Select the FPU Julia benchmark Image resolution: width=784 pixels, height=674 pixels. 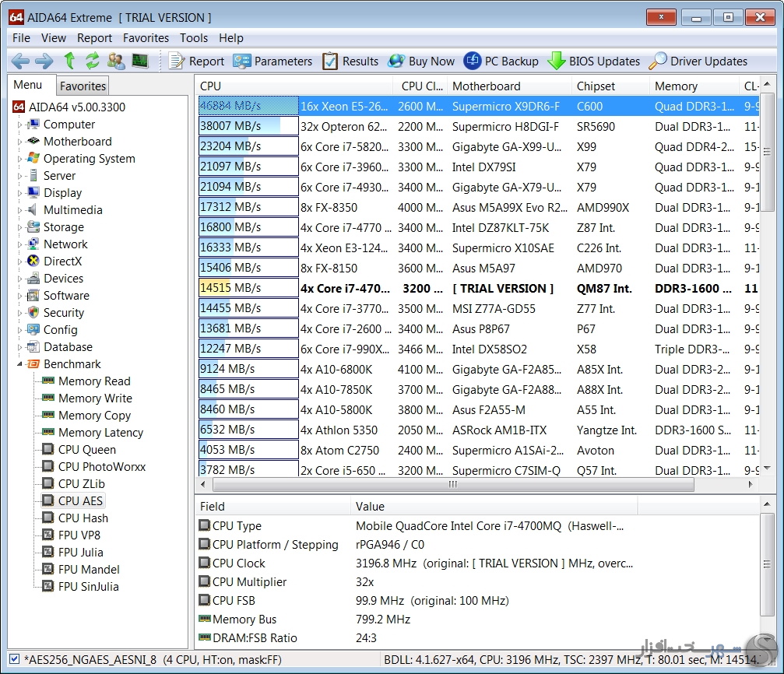[80, 553]
